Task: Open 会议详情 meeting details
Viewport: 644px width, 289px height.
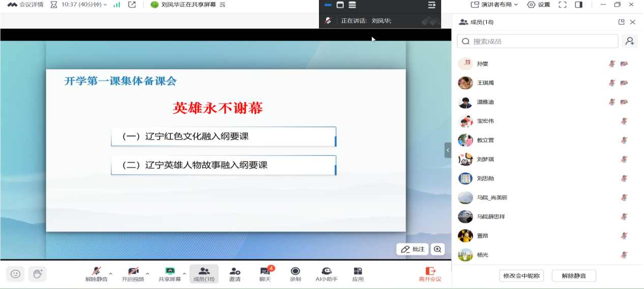Action: [25, 5]
